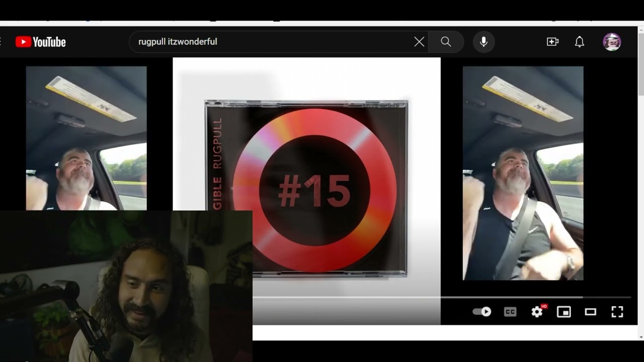644x362 pixels.
Task: Switch to miniplayer mode
Action: pyautogui.click(x=564, y=312)
